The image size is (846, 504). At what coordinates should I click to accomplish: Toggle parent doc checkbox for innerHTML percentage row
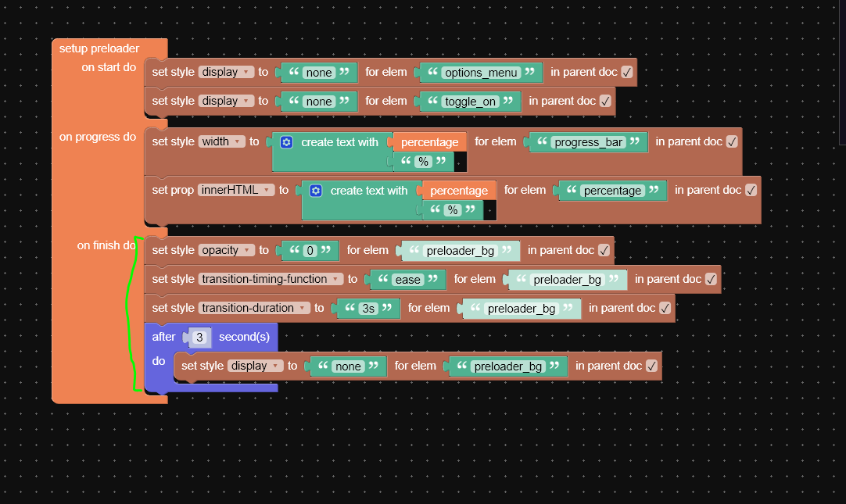[751, 191]
